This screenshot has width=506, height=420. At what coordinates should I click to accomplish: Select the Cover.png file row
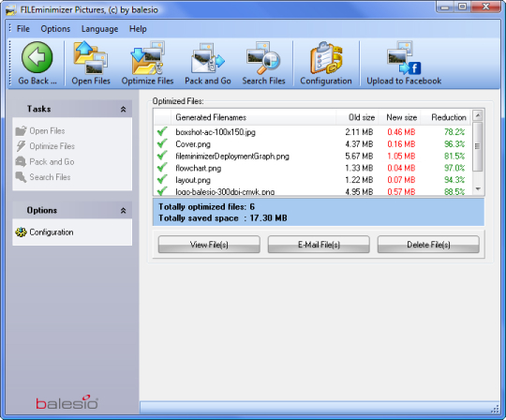pos(312,144)
